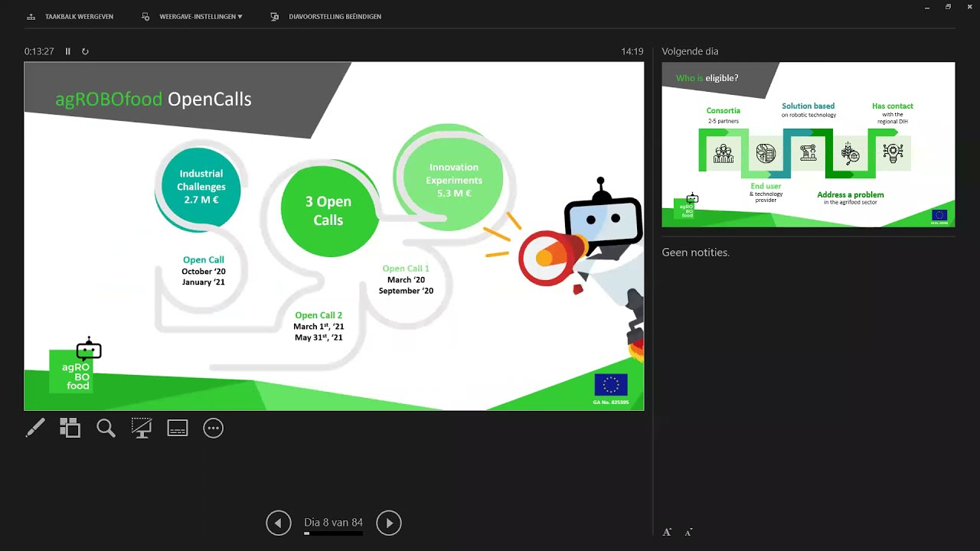
Task: Click taskbar icon beside Taakbalk weergeven
Action: (31, 17)
